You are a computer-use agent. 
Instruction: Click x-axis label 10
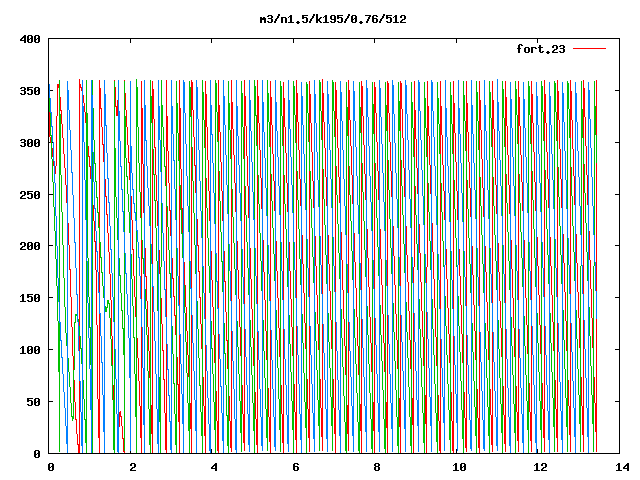click(459, 467)
